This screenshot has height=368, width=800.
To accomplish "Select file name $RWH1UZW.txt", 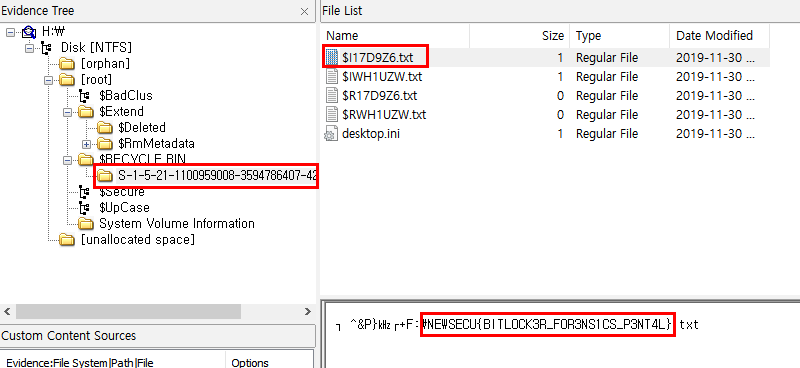I will pyautogui.click(x=384, y=115).
